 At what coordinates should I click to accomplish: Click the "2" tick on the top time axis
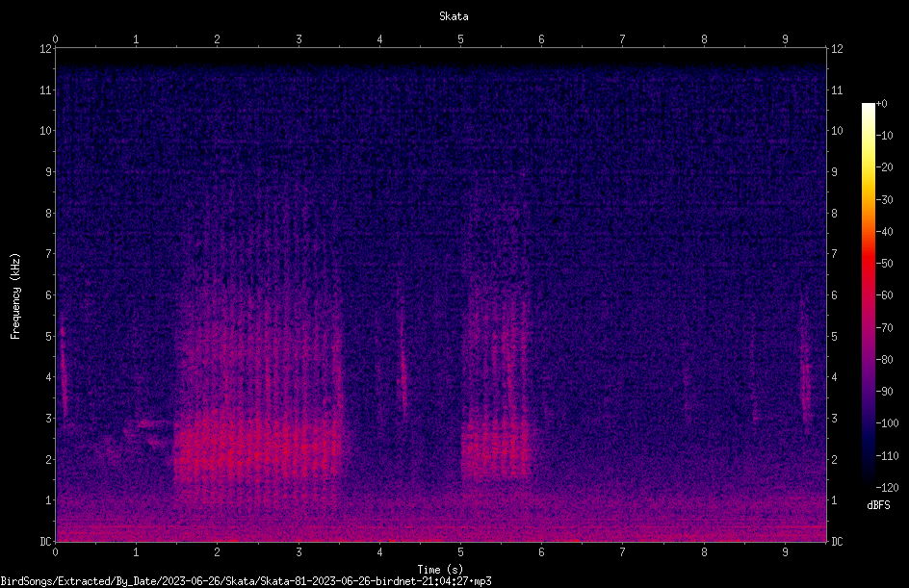(218, 39)
